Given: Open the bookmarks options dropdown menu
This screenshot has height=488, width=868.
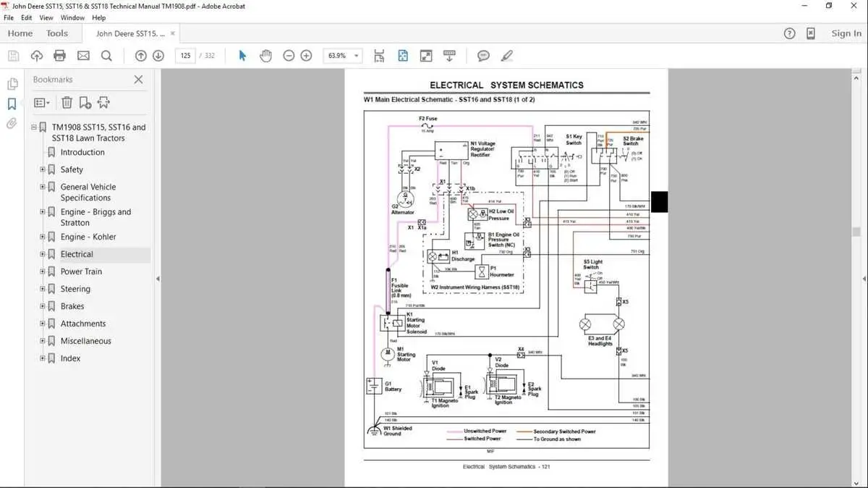Looking at the screenshot, I should 43,103.
